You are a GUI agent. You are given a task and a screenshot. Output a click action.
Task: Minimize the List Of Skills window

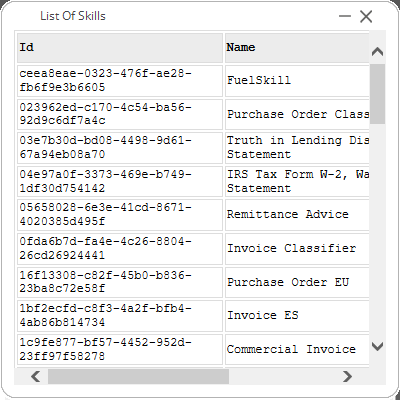[x=345, y=16]
